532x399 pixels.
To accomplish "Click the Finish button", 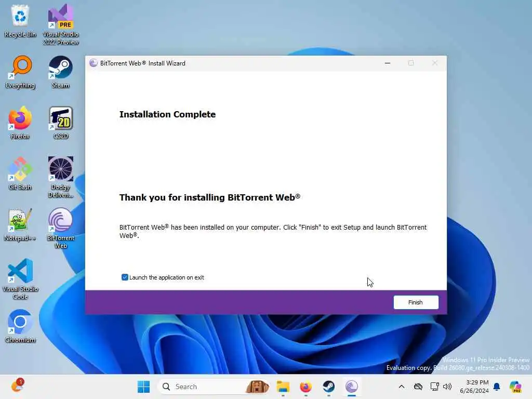I will (416, 302).
